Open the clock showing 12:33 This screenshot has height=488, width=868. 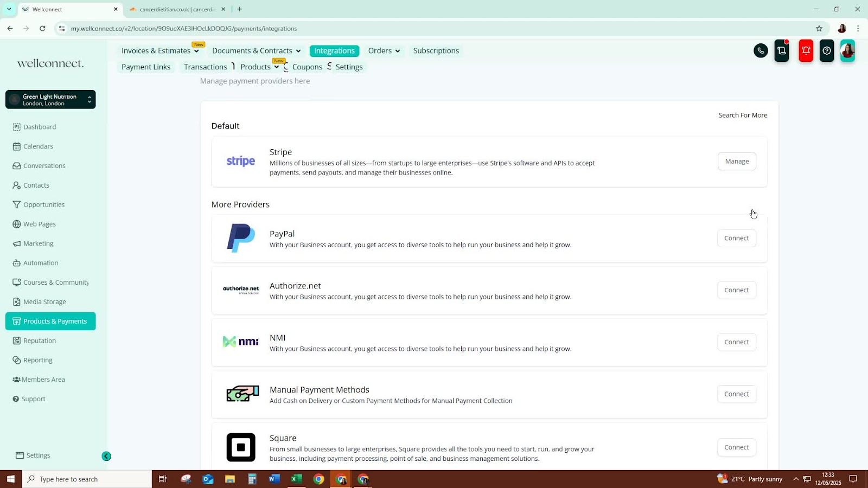[x=828, y=479]
